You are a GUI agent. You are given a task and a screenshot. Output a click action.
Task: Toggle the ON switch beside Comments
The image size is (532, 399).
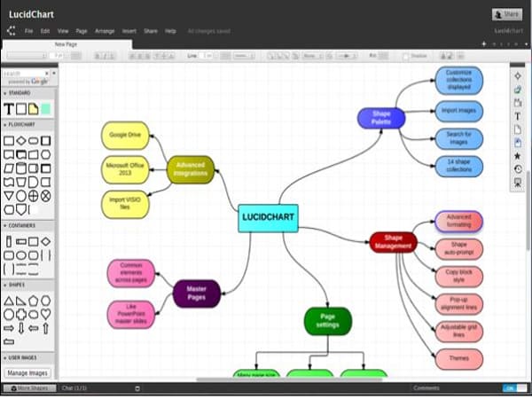pyautogui.click(x=514, y=387)
